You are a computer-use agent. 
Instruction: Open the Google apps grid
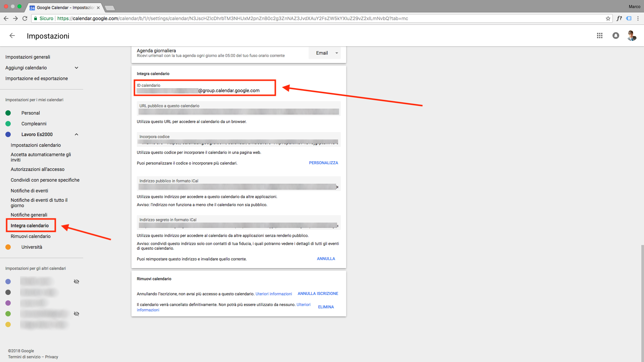pyautogui.click(x=600, y=36)
